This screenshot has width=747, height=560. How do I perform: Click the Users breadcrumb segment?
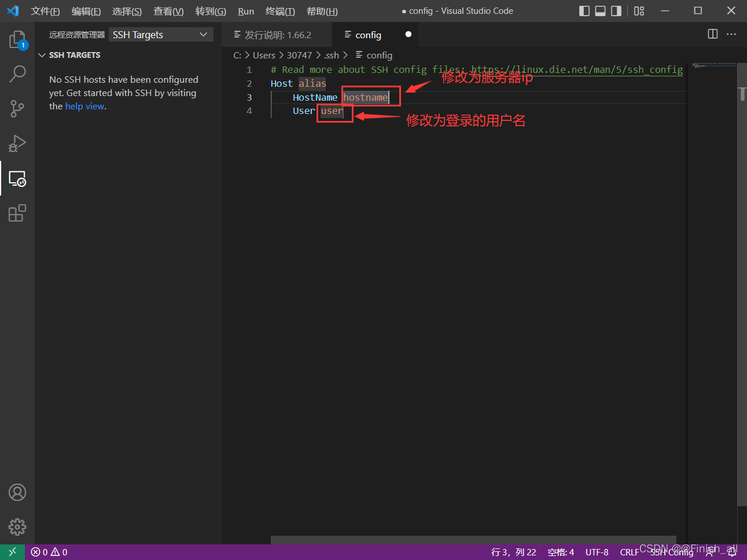coord(264,55)
